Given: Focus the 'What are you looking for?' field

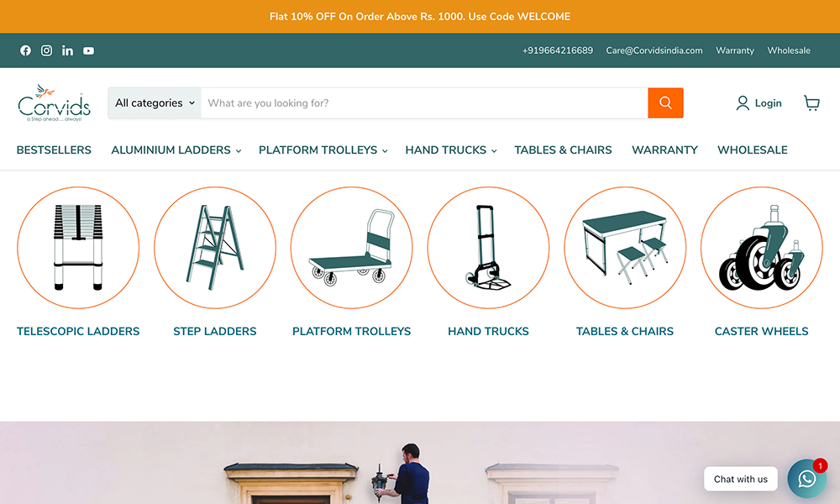Looking at the screenshot, I should [424, 102].
